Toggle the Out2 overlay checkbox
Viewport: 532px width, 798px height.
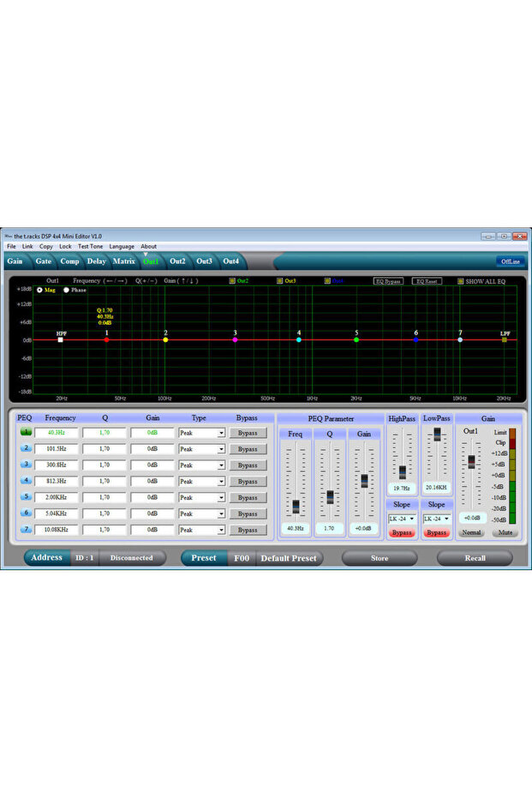pyautogui.click(x=231, y=280)
